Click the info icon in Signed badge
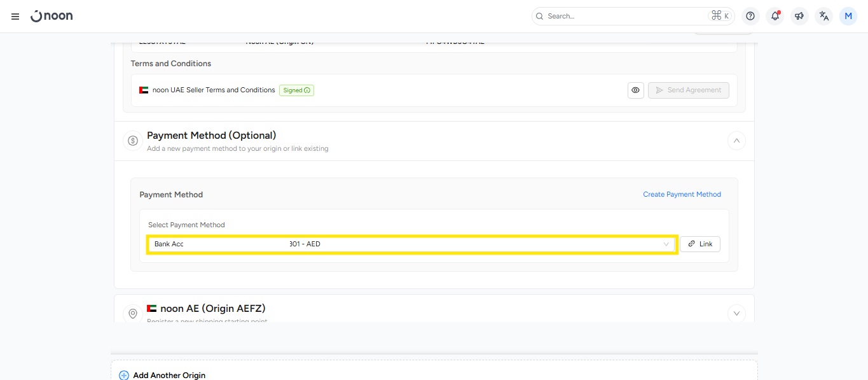This screenshot has height=380, width=868. pyautogui.click(x=308, y=90)
